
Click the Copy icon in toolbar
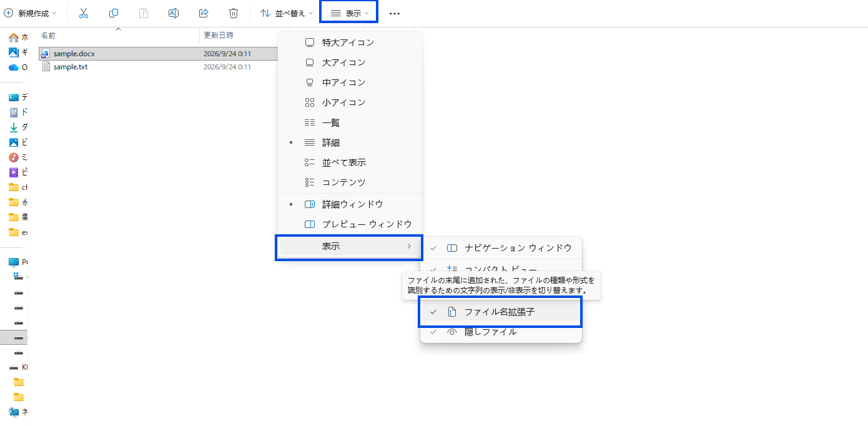tap(114, 13)
